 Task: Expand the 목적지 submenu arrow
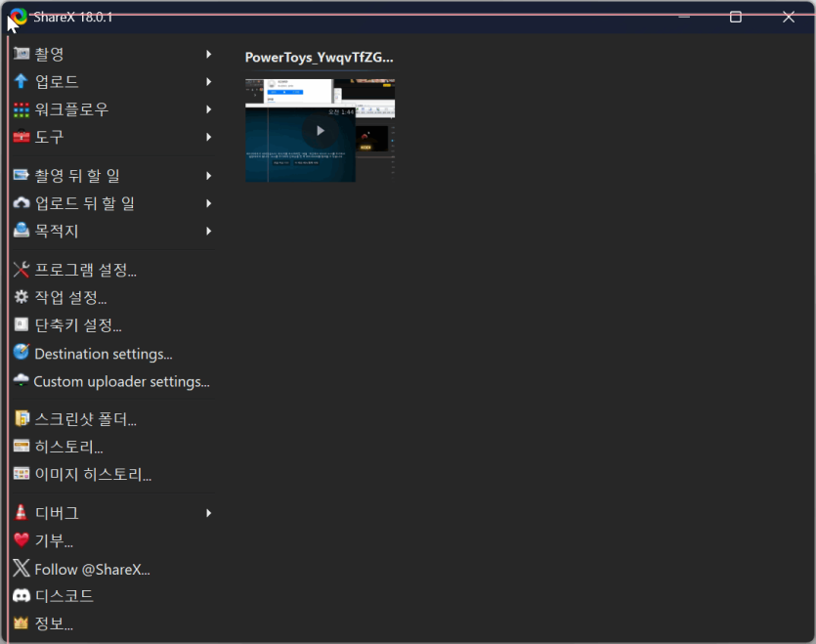coord(209,232)
